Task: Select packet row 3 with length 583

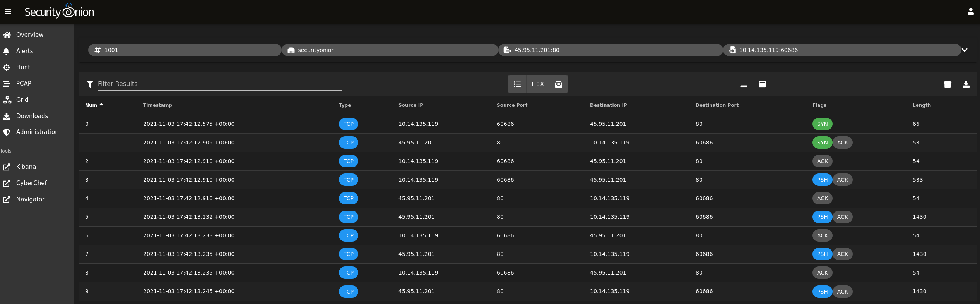Action: click(528, 180)
